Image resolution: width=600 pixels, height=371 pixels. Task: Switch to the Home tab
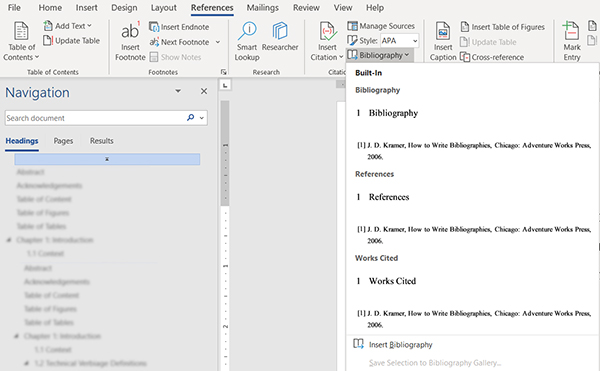pyautogui.click(x=50, y=8)
